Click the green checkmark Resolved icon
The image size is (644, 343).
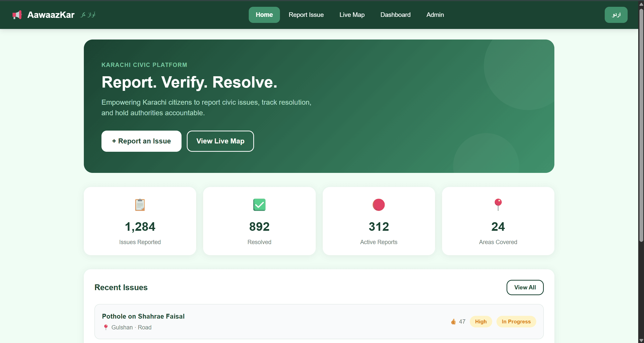coord(259,205)
